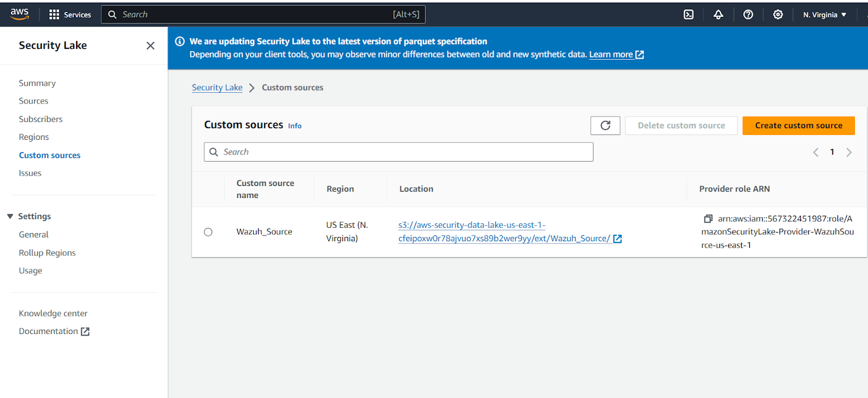Click the provider role ARN text

777,232
